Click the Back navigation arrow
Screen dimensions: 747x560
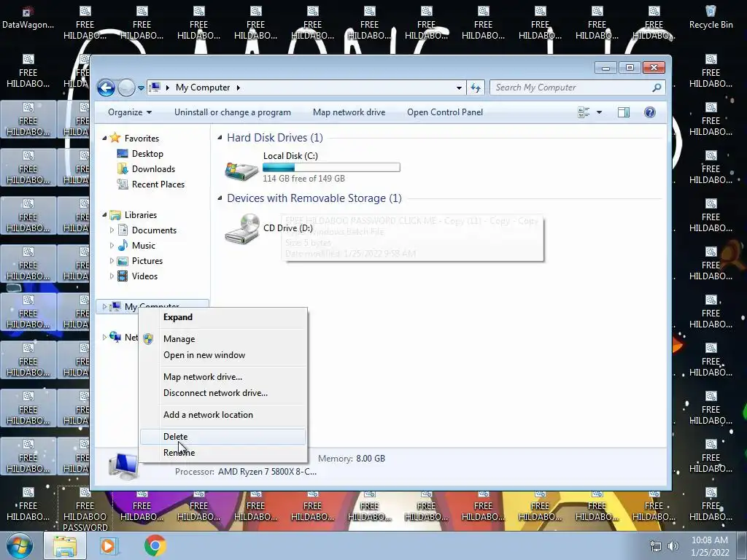point(106,87)
